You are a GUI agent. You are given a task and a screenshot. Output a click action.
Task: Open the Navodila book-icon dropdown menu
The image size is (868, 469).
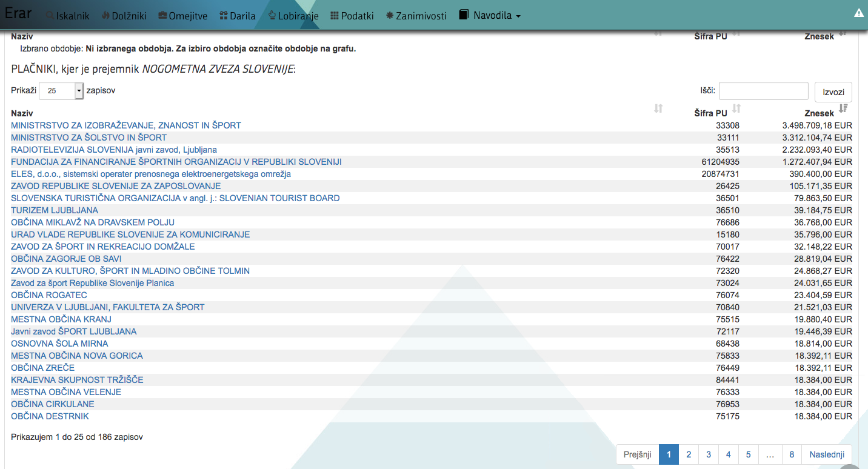490,16
